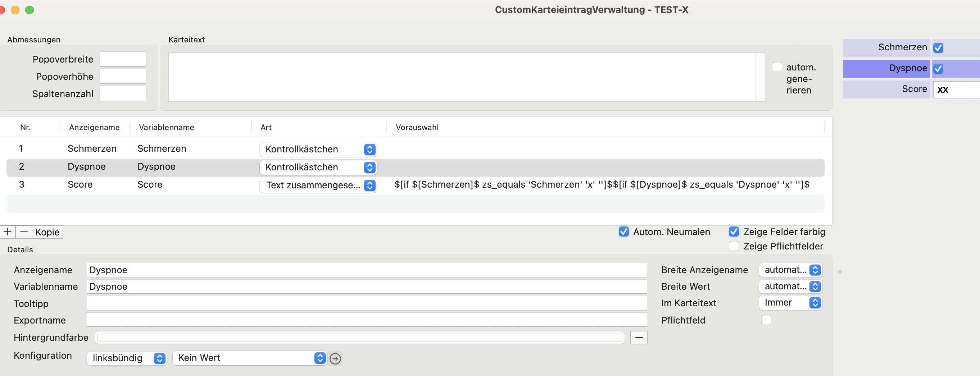
Task: Click the minus button next to Hintergrundfarbe
Action: 639,337
